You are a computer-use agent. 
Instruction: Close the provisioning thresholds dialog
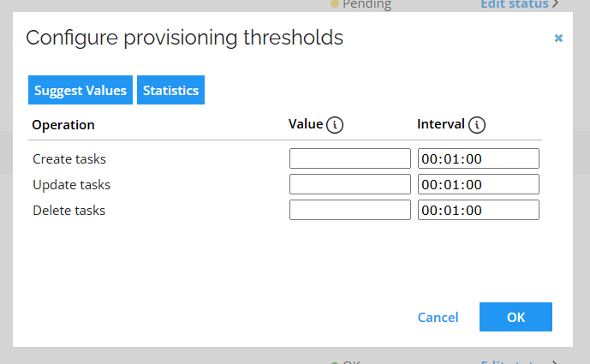(x=558, y=38)
